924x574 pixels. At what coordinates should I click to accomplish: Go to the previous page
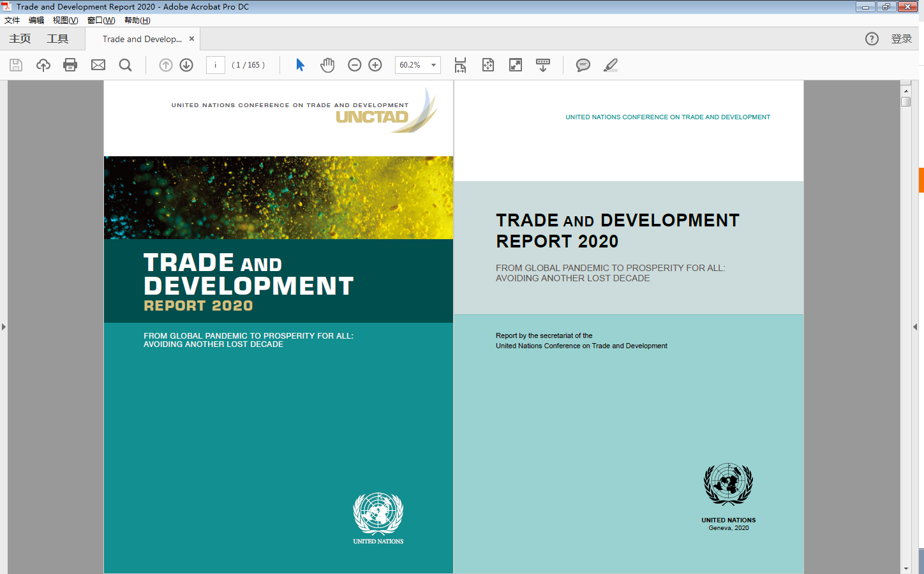click(166, 65)
